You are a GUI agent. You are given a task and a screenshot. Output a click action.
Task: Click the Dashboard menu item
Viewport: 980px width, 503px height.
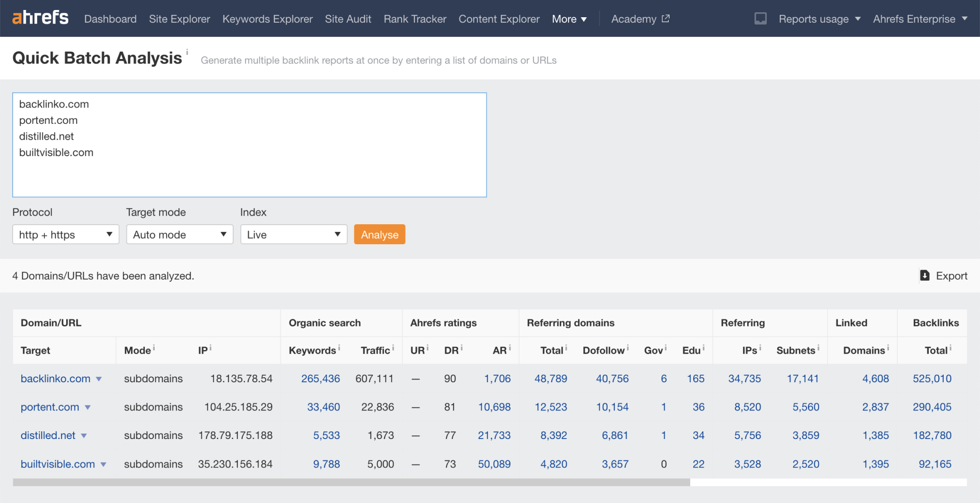click(110, 18)
